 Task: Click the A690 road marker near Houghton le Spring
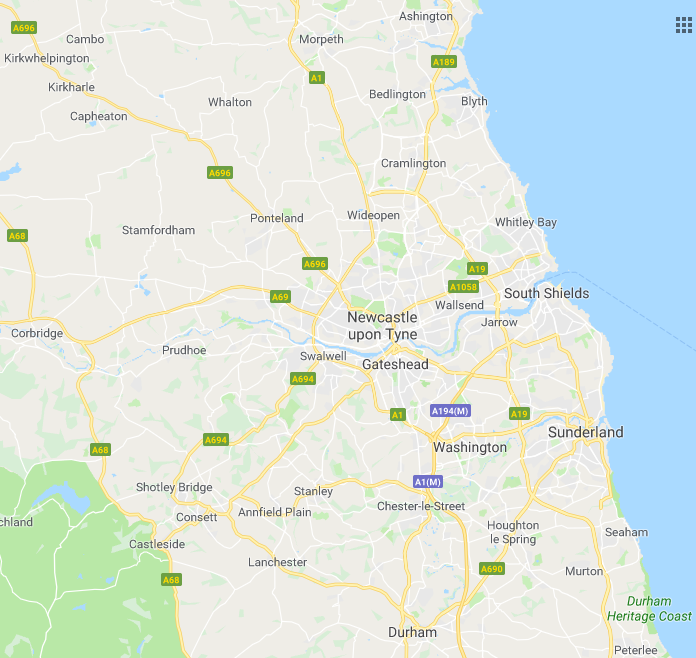coord(492,569)
